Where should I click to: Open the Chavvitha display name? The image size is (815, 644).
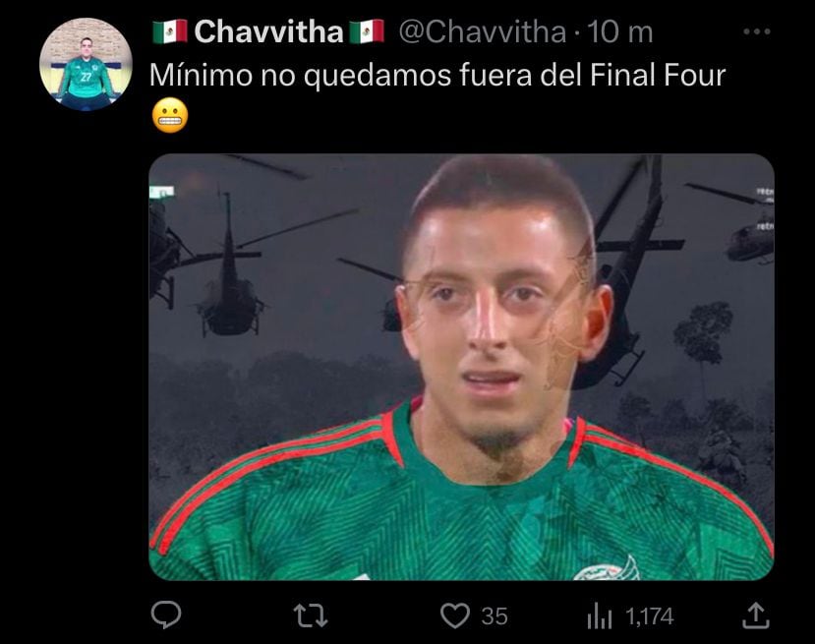[x=268, y=31]
